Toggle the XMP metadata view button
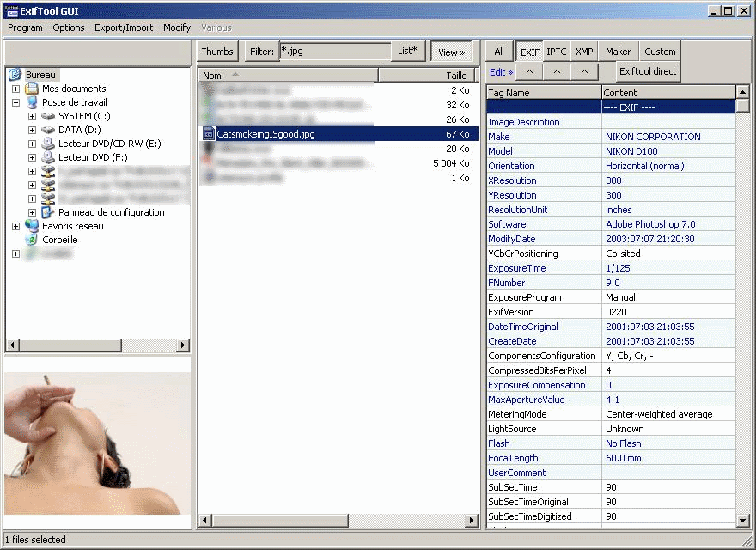This screenshot has height=550, width=756. pos(584,52)
